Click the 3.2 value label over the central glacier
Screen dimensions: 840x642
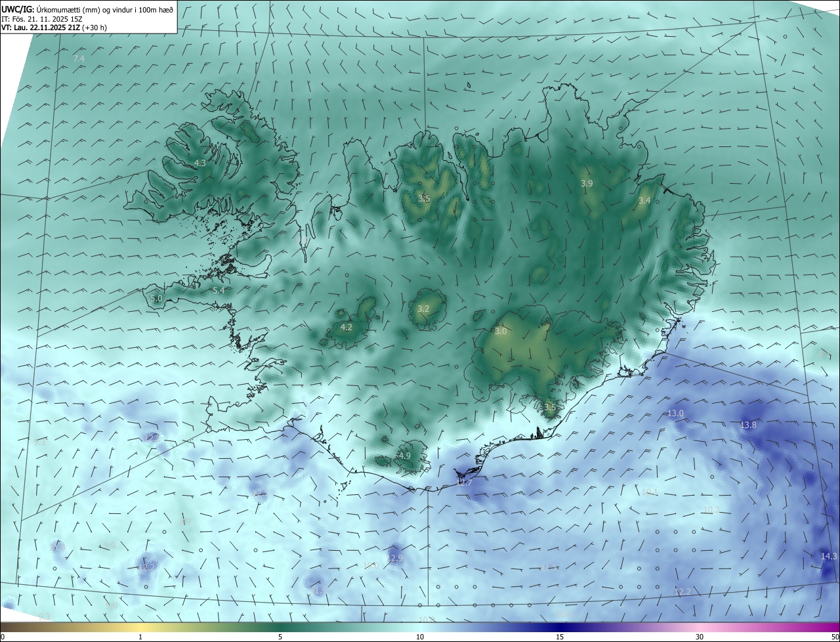click(423, 309)
